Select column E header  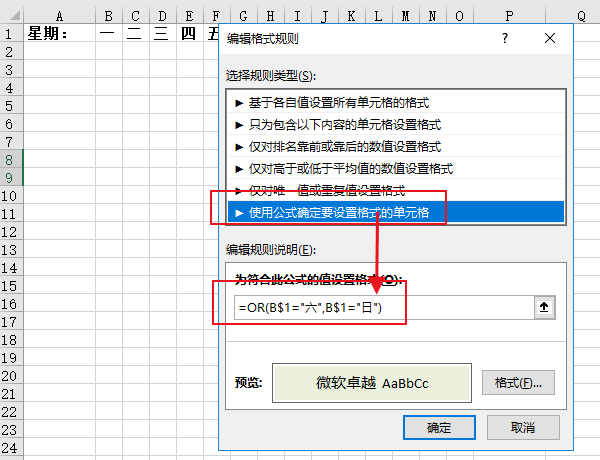(189, 16)
